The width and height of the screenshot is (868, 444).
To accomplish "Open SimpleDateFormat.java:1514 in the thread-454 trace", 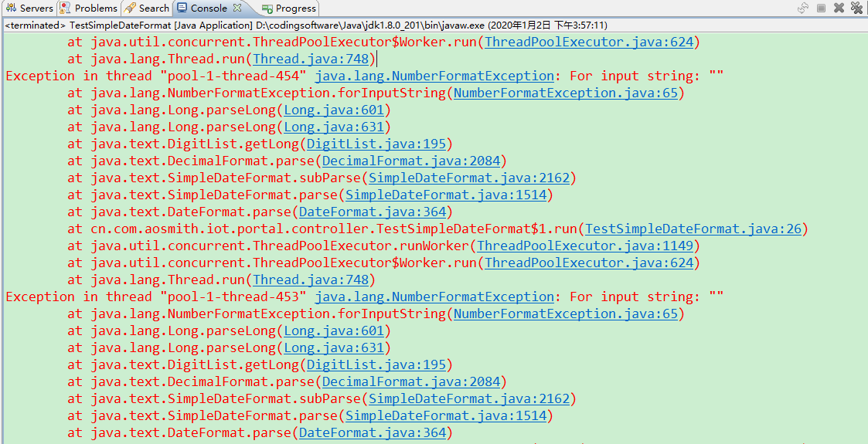I will point(446,195).
